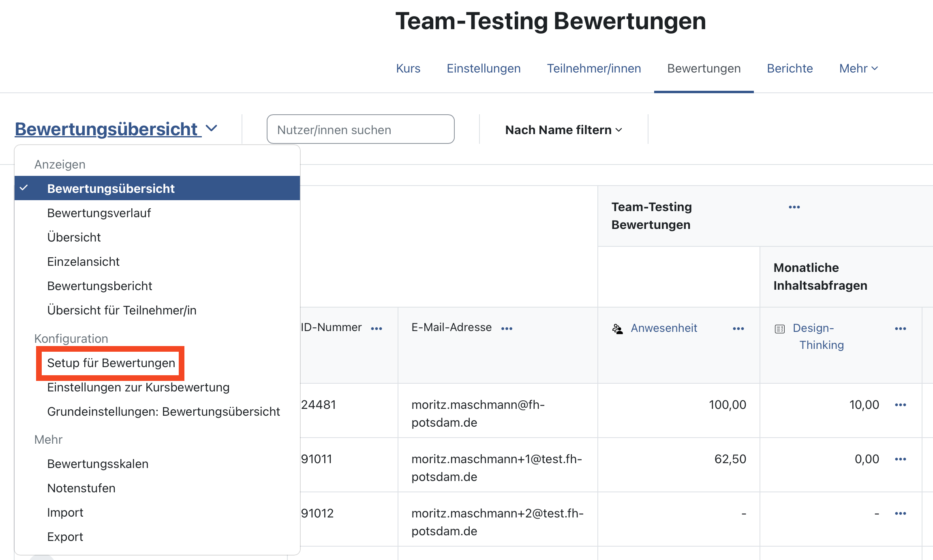
Task: Select the checked Bewertungsübersicht menu entry
Action: tap(111, 188)
